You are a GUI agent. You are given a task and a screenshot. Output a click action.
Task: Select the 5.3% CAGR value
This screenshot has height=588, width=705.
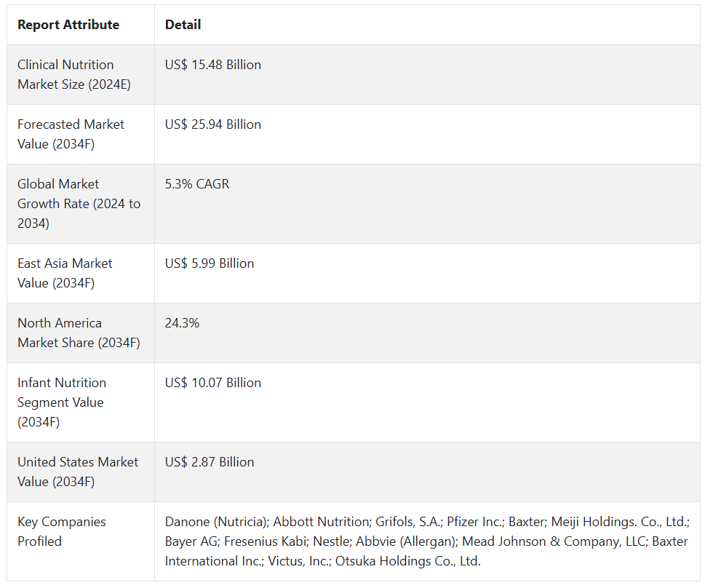(x=196, y=184)
